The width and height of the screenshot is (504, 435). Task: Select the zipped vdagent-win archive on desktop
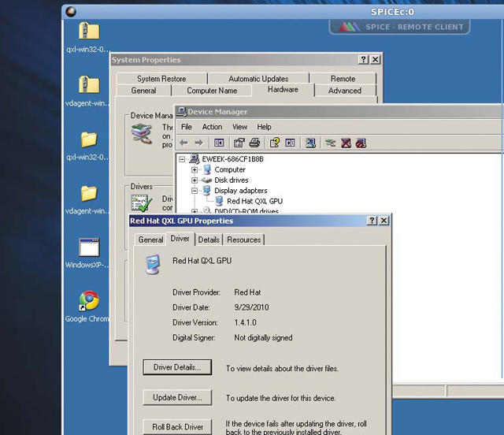(89, 84)
